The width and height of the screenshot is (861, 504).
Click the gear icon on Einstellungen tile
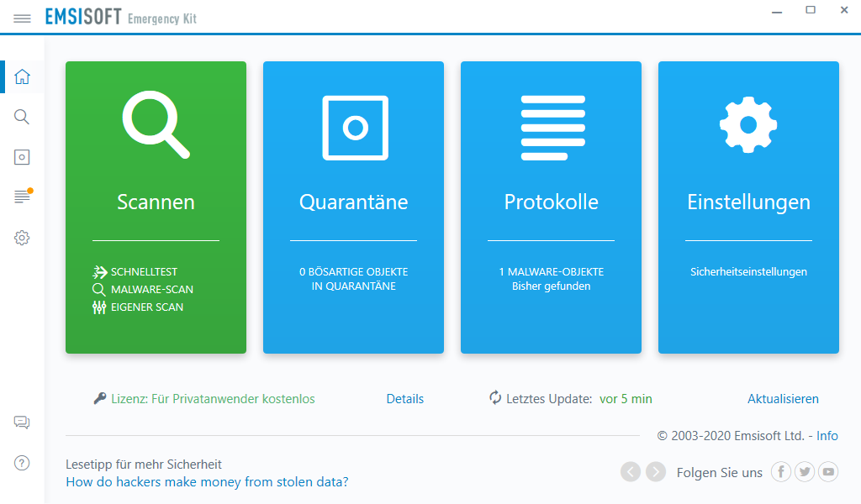[x=748, y=125]
